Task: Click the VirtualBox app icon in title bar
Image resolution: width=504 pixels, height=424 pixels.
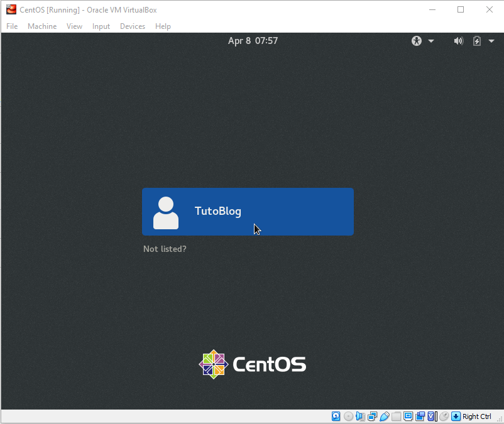Action: click(11, 9)
